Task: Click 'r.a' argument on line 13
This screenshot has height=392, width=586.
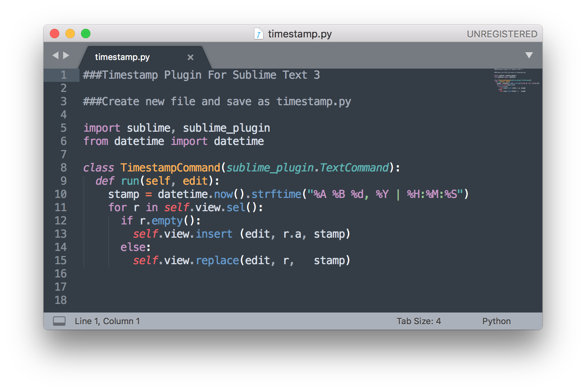Action: (x=292, y=234)
